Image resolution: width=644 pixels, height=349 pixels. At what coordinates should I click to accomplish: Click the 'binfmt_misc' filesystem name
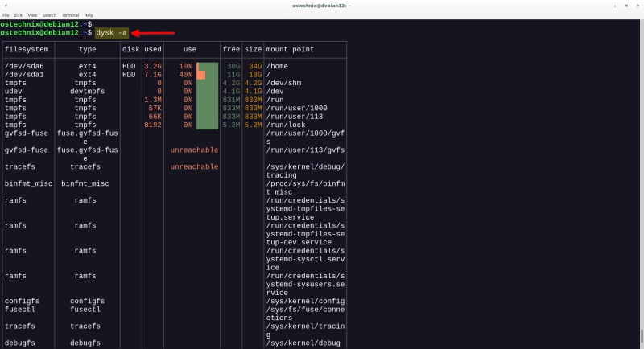(x=28, y=183)
